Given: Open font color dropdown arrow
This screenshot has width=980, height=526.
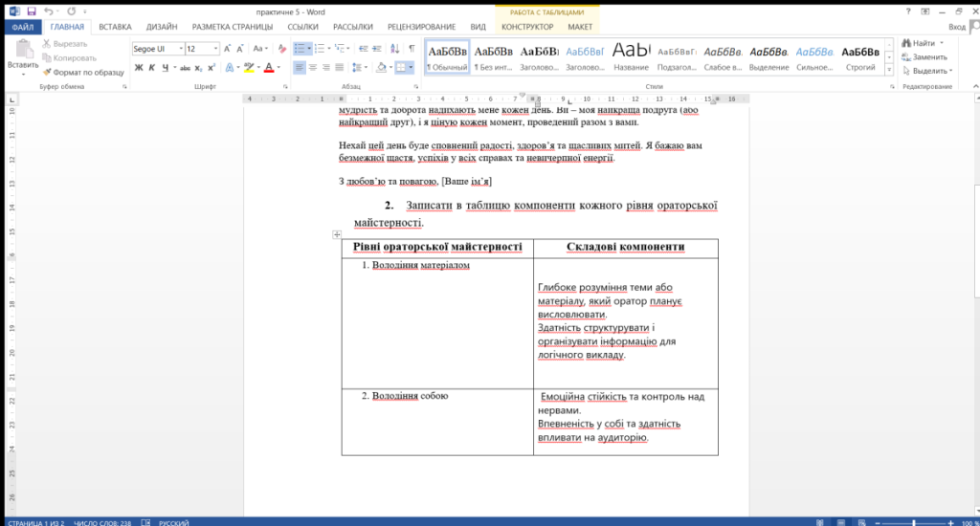Looking at the screenshot, I should [x=278, y=68].
